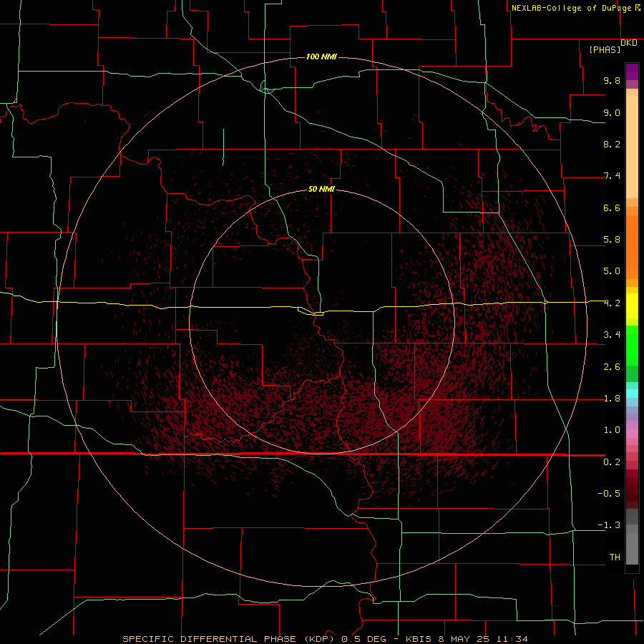
Task: Click the 9.0 value on the color scale
Action: coord(612,112)
